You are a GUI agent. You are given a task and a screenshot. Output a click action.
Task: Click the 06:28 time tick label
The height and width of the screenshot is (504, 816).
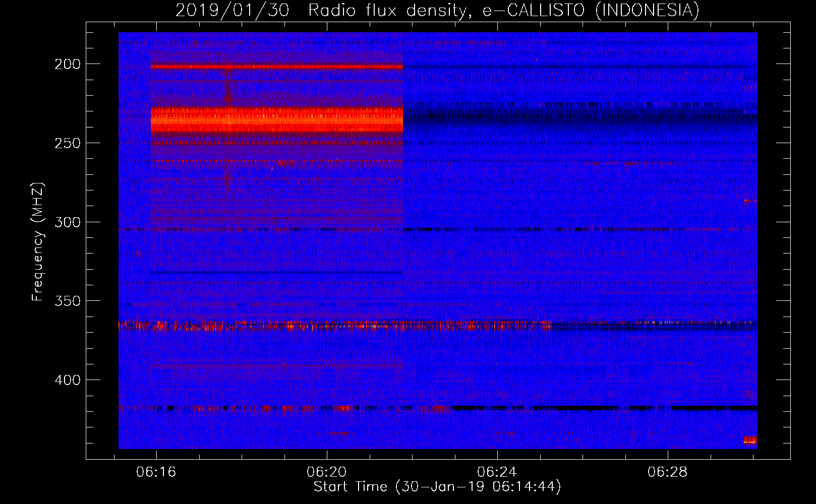click(668, 472)
